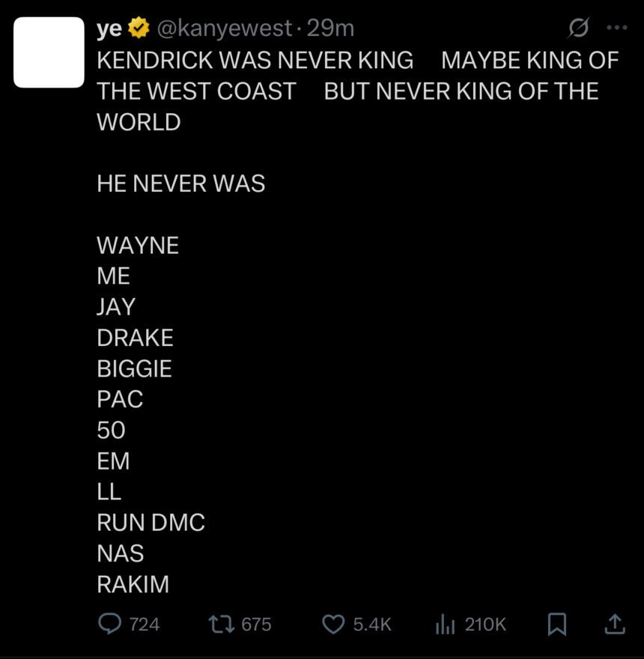Open the reply composer via speech bubble icon

coord(110,624)
